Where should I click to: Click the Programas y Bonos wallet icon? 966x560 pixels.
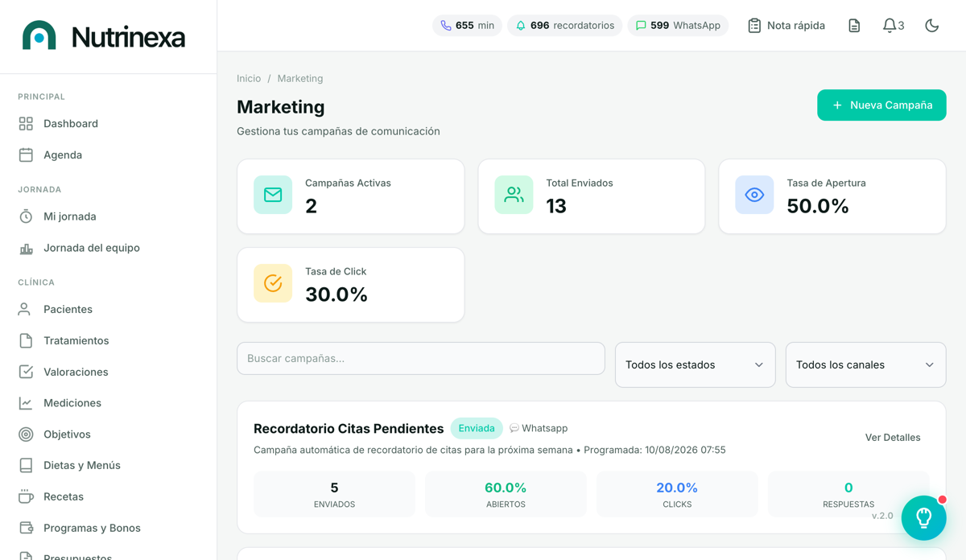26,528
